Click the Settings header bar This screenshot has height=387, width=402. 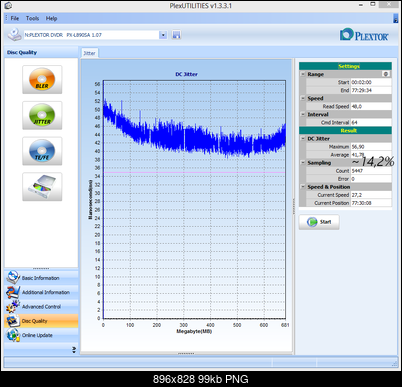point(345,66)
